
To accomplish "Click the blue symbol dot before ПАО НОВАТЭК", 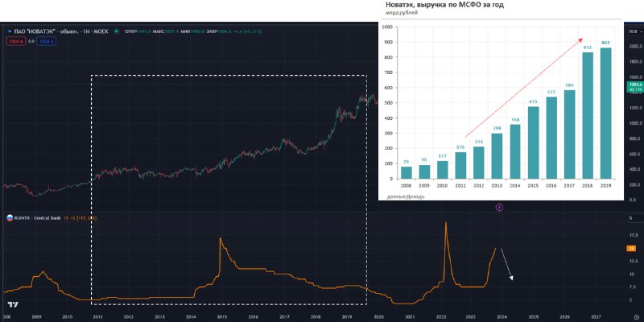I will point(9,31).
